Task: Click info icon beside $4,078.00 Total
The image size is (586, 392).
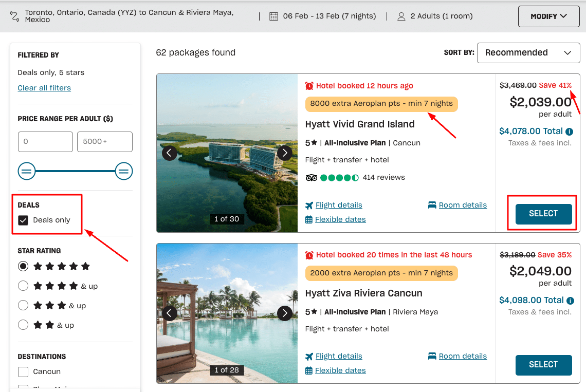Action: tap(569, 132)
